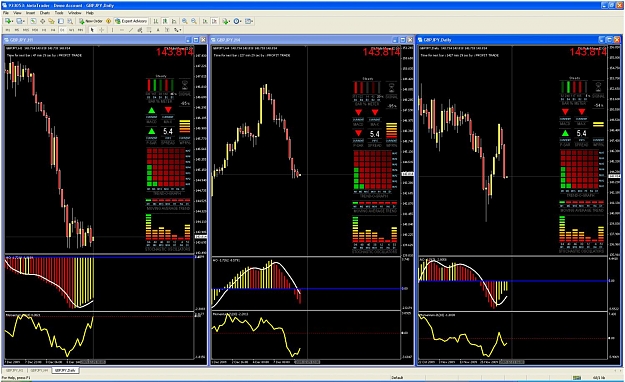
Task: Select the Fibonacci retracement tool
Action: coord(149,30)
